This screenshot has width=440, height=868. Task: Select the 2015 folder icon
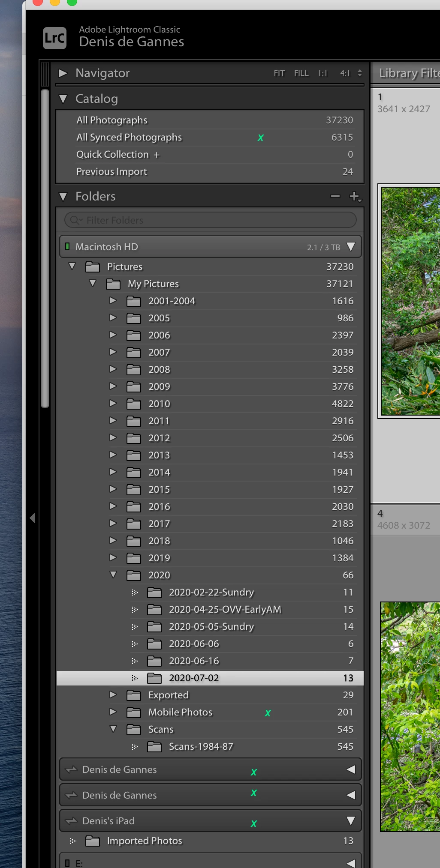(x=134, y=490)
